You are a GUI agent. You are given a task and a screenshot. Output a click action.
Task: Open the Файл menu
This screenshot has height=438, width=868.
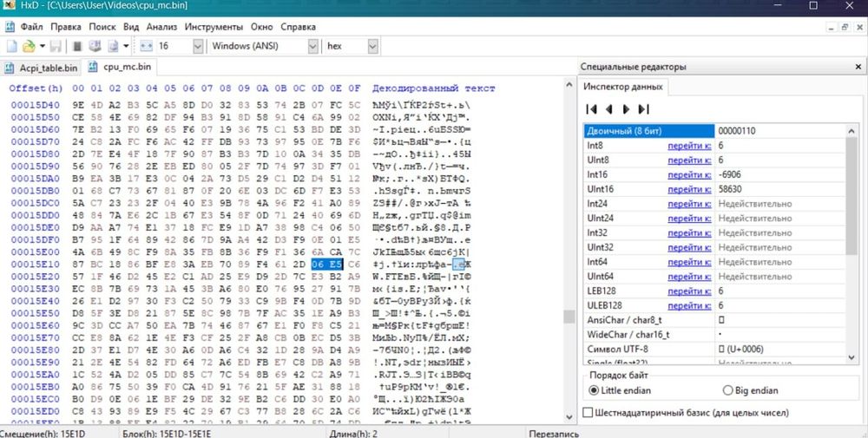(x=31, y=27)
